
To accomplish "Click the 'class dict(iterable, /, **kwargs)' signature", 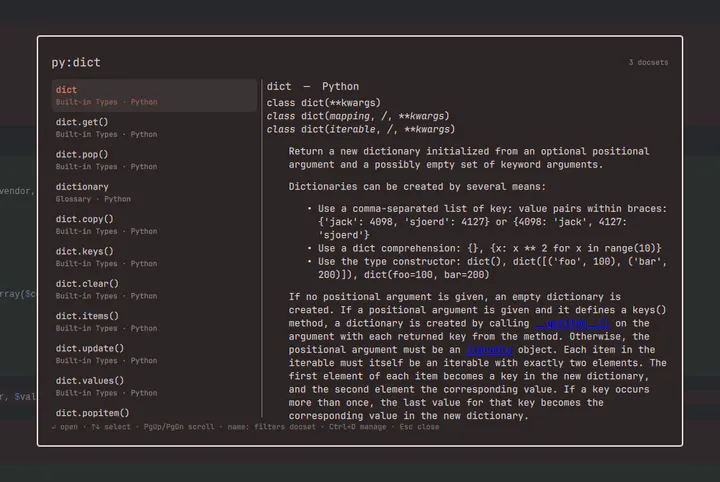I will pos(361,129).
